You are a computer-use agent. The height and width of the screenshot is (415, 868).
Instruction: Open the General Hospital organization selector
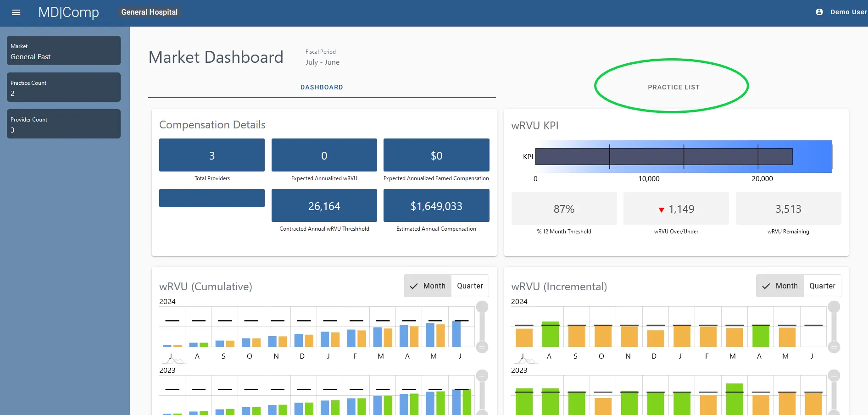click(x=149, y=12)
